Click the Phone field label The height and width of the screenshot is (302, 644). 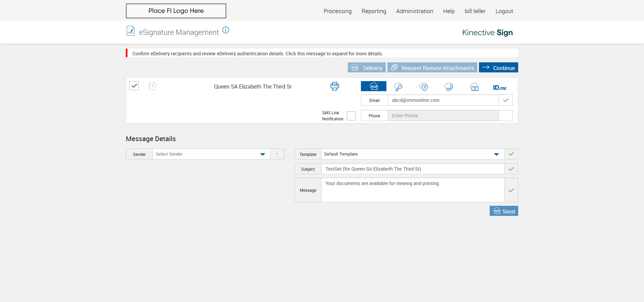374,116
